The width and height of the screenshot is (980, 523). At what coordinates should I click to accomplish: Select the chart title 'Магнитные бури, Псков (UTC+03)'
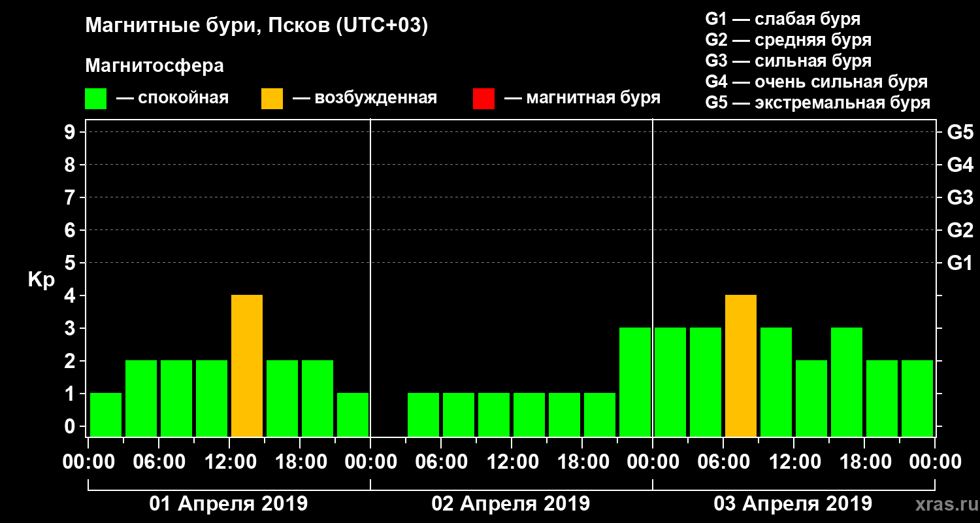257,27
